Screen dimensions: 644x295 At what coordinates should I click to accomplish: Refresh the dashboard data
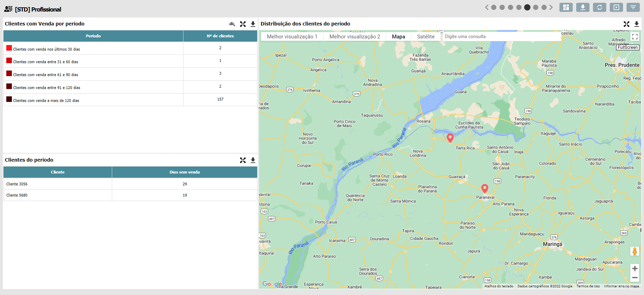(x=600, y=7)
